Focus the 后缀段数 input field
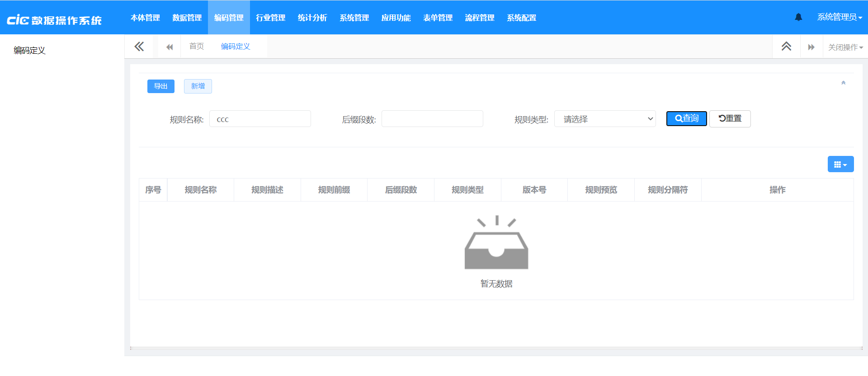The image size is (868, 376). (x=432, y=119)
